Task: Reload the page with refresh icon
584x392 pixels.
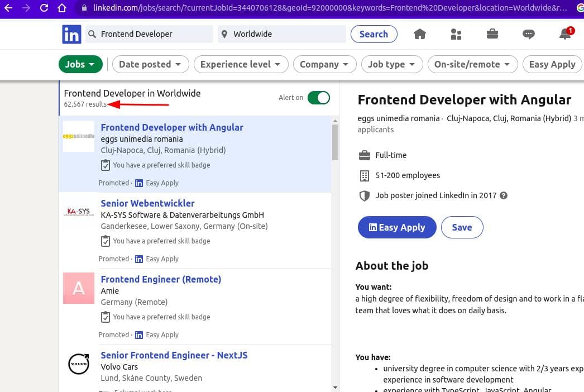Action: 44,7
